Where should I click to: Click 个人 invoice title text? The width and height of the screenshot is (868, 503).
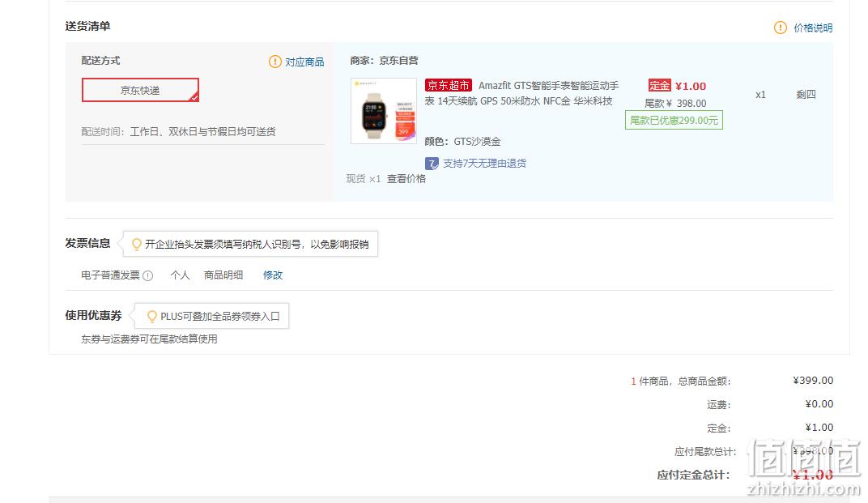click(x=180, y=275)
